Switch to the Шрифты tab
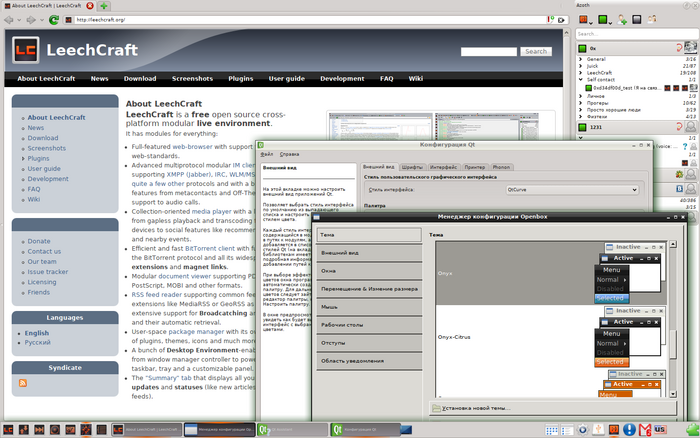 tap(412, 167)
